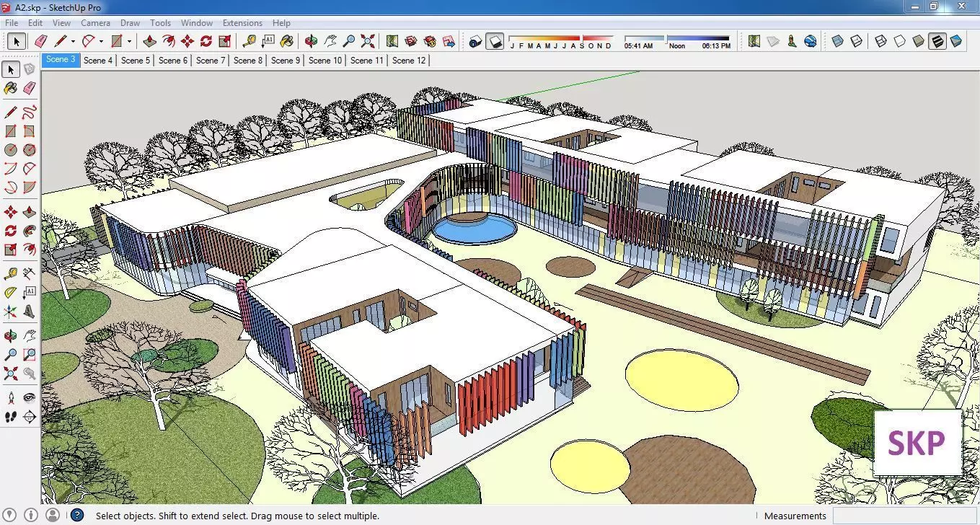Select the Move tool in top toolbar
This screenshot has width=980, height=525.
(x=187, y=41)
